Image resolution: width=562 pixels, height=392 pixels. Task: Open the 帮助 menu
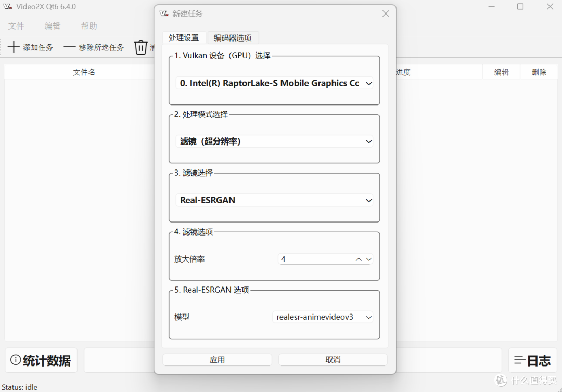click(89, 26)
